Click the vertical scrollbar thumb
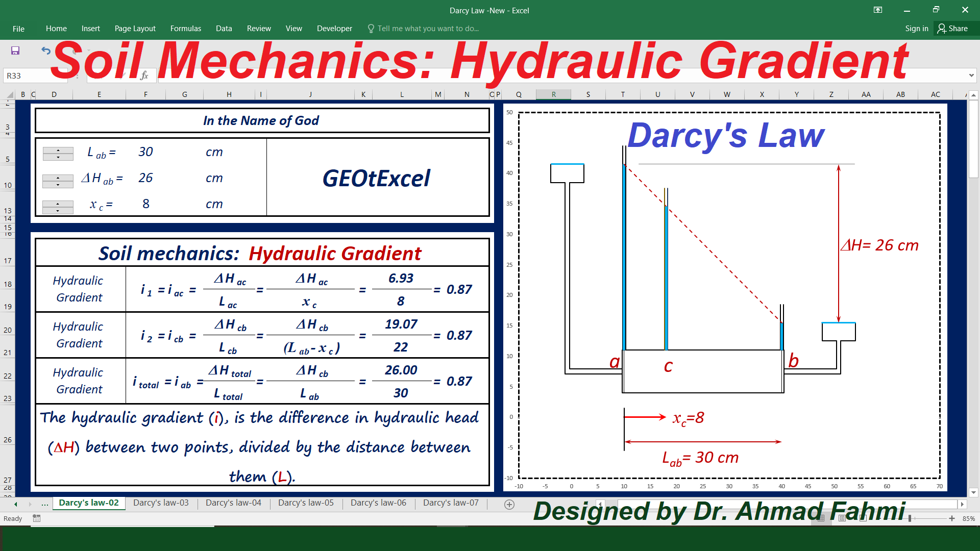Viewport: 980px width, 551px height. click(973, 139)
